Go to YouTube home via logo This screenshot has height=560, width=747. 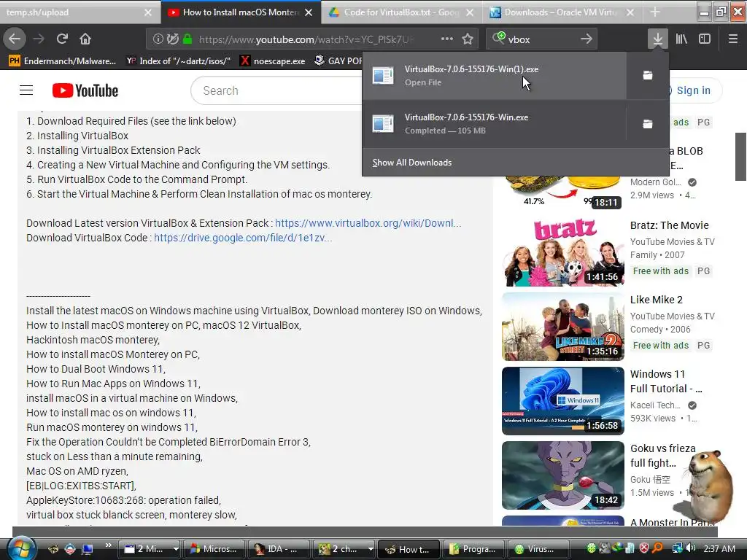(x=85, y=90)
